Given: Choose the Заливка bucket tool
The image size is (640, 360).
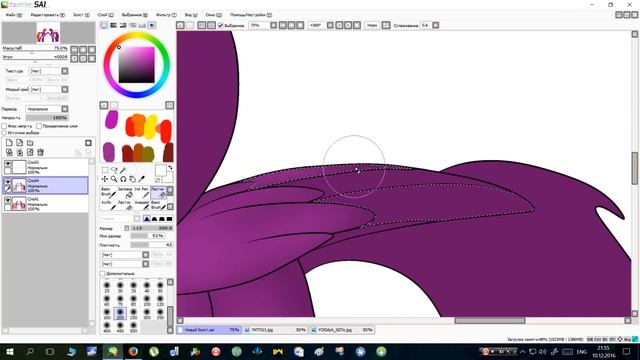Looking at the screenshot, I should tap(125, 192).
